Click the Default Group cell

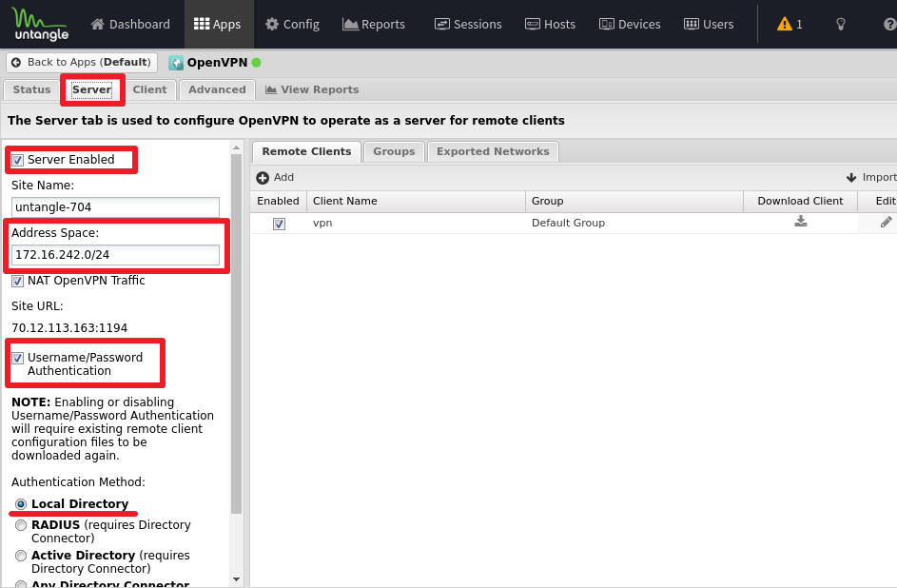pos(634,223)
